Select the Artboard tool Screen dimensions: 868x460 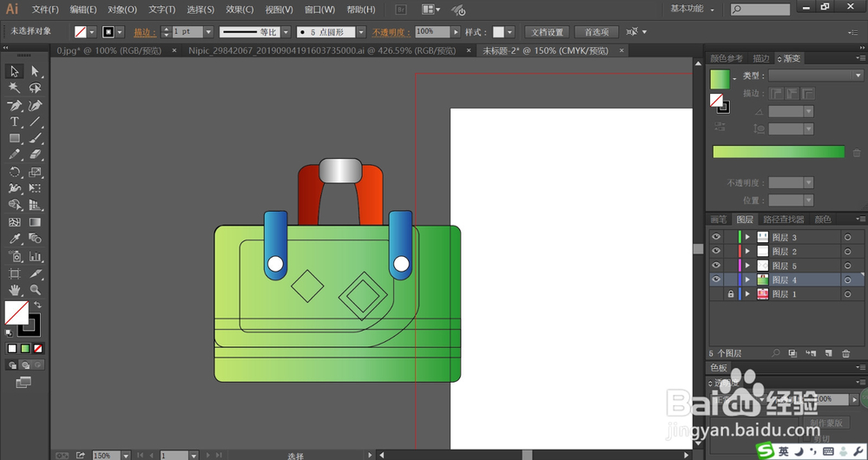click(x=15, y=273)
